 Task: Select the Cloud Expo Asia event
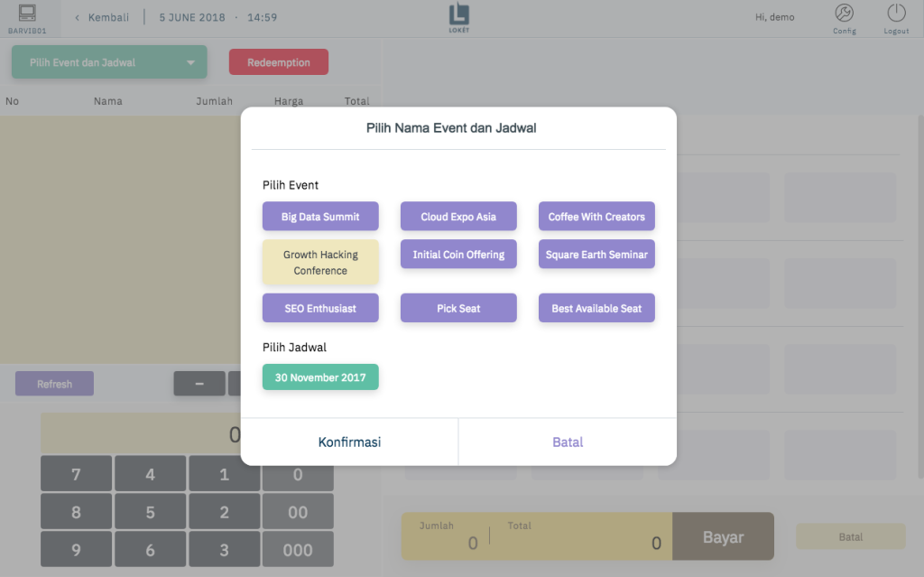(x=458, y=217)
